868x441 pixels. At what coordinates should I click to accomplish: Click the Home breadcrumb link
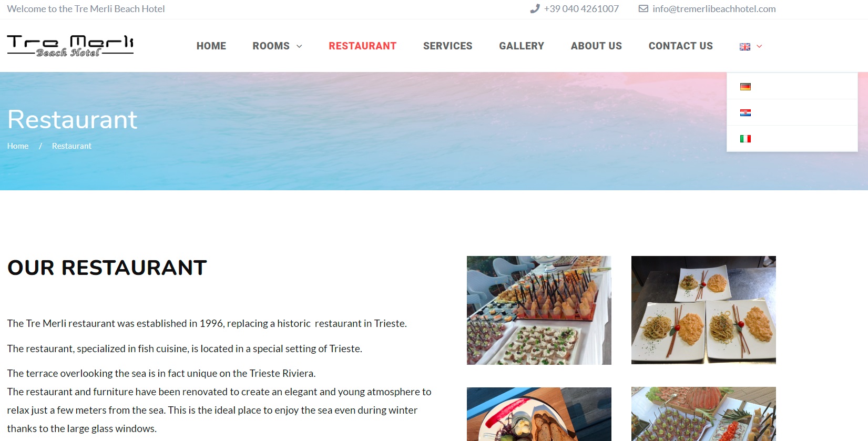pos(18,146)
